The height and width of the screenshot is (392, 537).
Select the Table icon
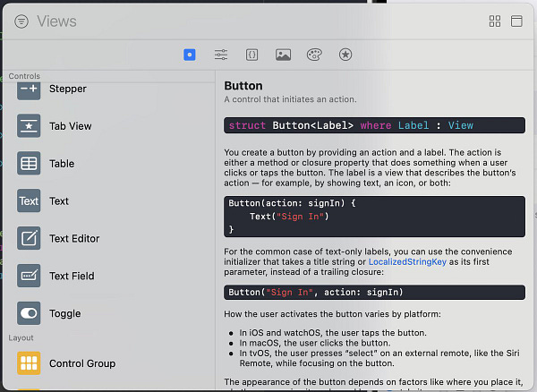[x=29, y=163]
